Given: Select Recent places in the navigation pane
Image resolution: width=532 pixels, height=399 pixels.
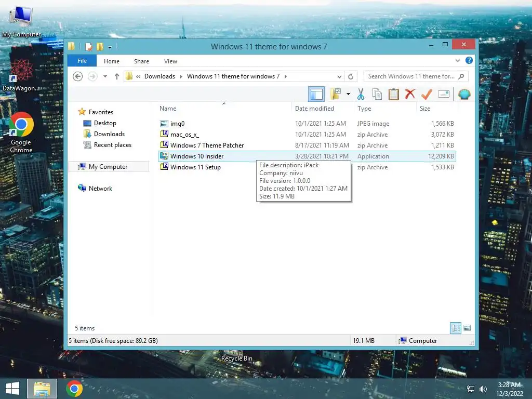Looking at the screenshot, I should pos(112,145).
